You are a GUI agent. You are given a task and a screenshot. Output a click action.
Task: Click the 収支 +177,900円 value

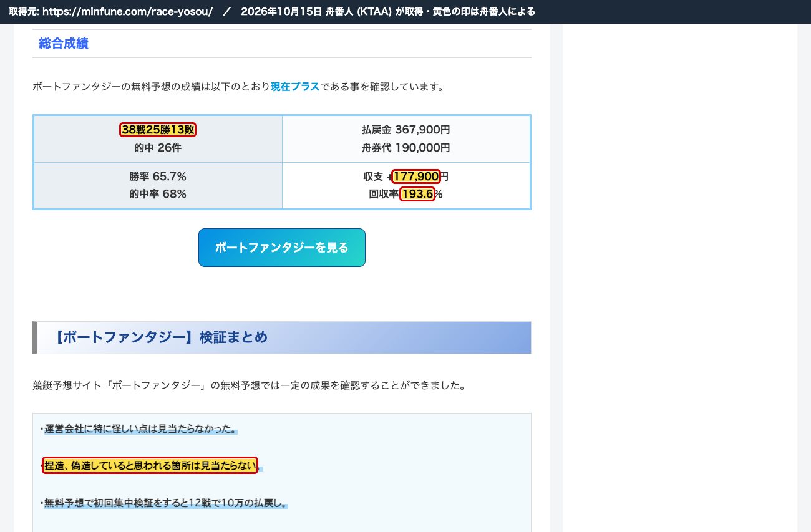pyautogui.click(x=406, y=177)
